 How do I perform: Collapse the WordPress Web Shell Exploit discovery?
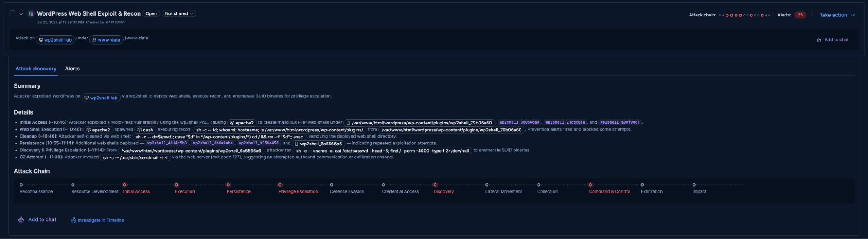click(21, 14)
